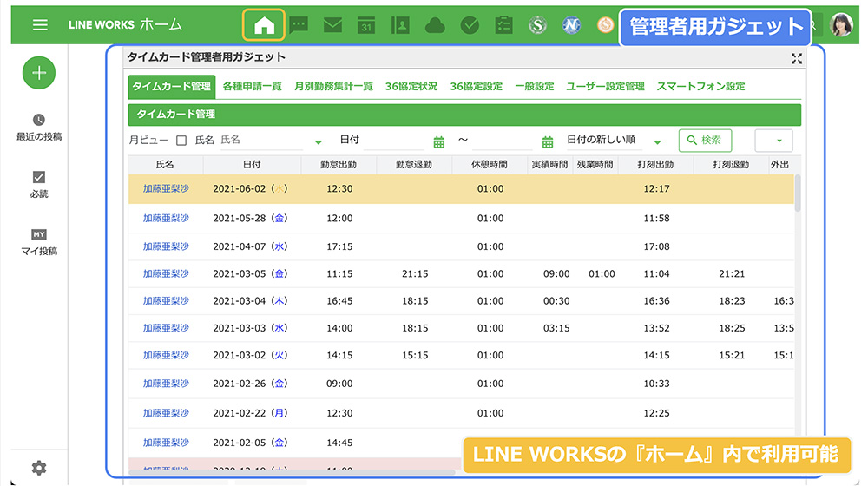Image resolution: width=868 pixels, height=486 pixels.
Task: Switch to the 36協定設定 tab
Action: (476, 86)
